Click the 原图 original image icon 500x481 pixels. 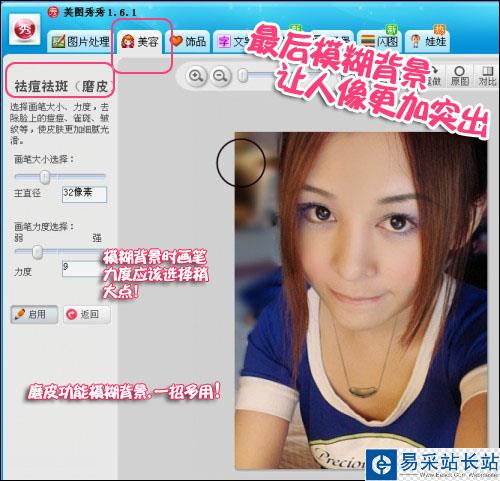460,76
